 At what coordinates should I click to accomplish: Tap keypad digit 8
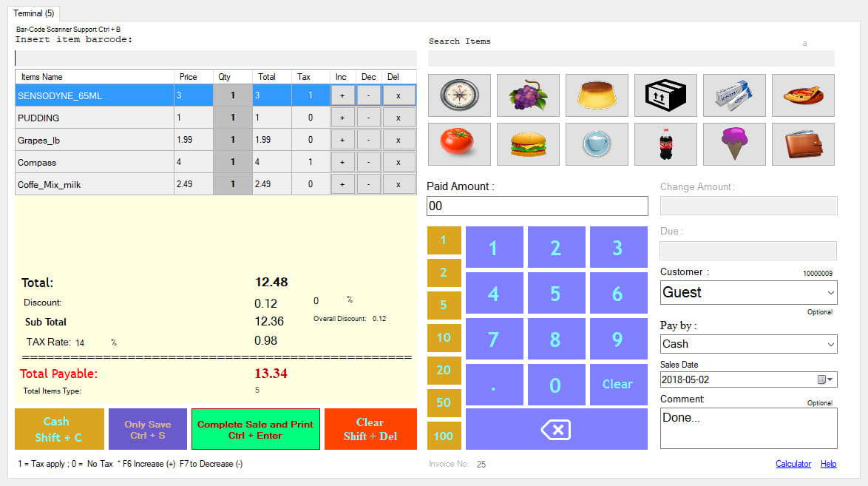click(556, 339)
